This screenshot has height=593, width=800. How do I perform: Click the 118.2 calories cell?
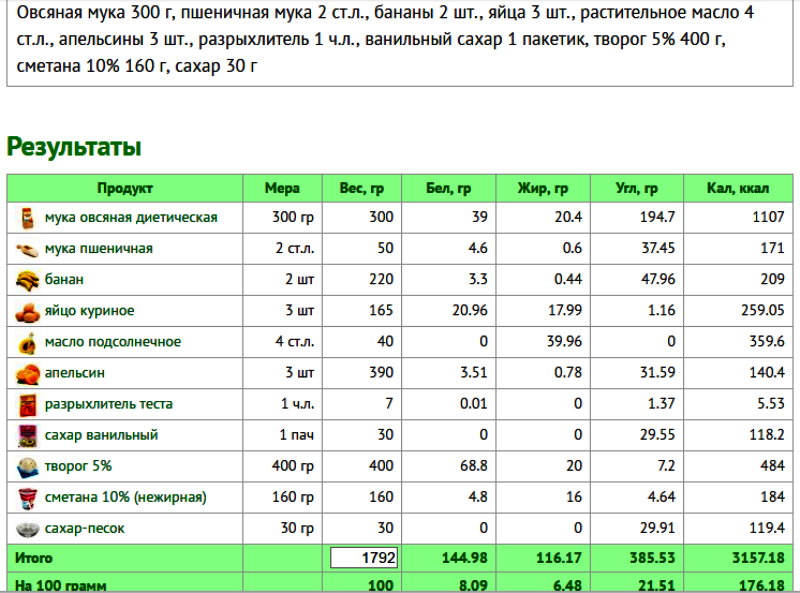tap(738, 435)
